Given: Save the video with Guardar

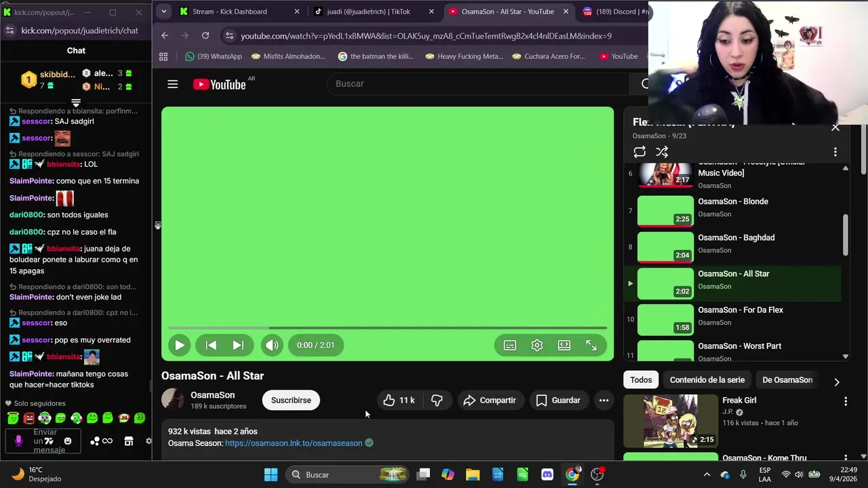Looking at the screenshot, I should pyautogui.click(x=559, y=401).
